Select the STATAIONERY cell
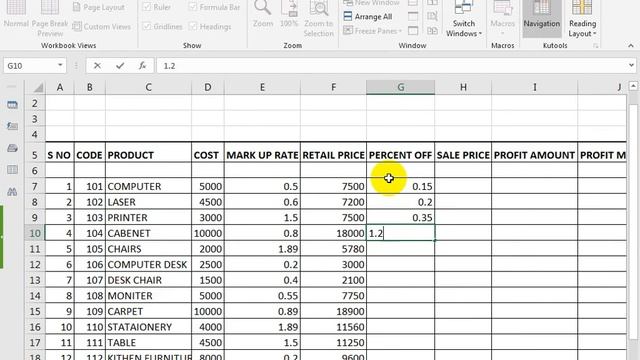This screenshot has height=360, width=640. click(x=149, y=327)
